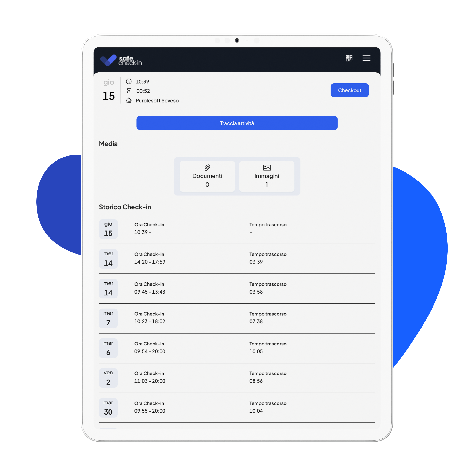This screenshot has width=474, height=476.
Task: Click the Checkout button
Action: point(349,90)
